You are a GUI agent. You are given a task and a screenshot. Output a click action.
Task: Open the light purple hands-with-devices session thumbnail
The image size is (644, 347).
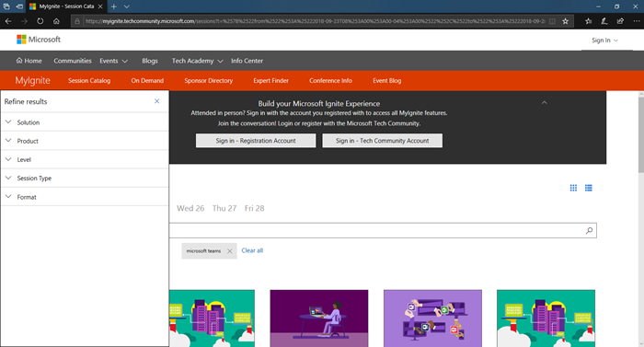[x=432, y=318]
